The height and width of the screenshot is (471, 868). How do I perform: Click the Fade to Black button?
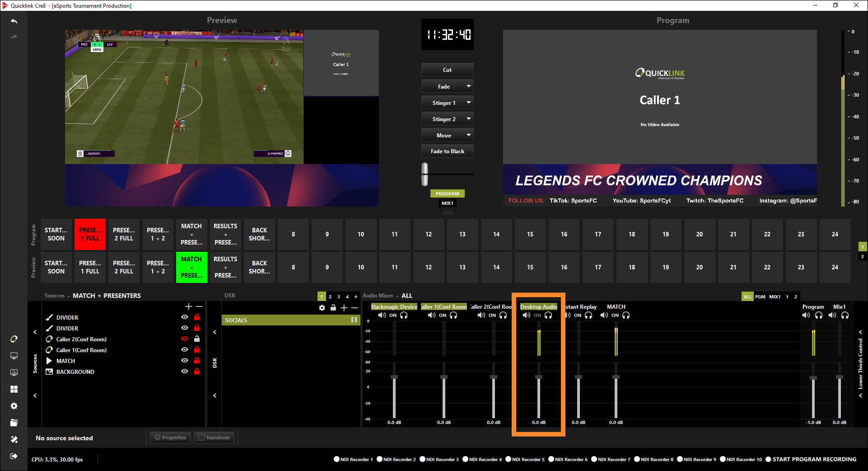click(447, 151)
